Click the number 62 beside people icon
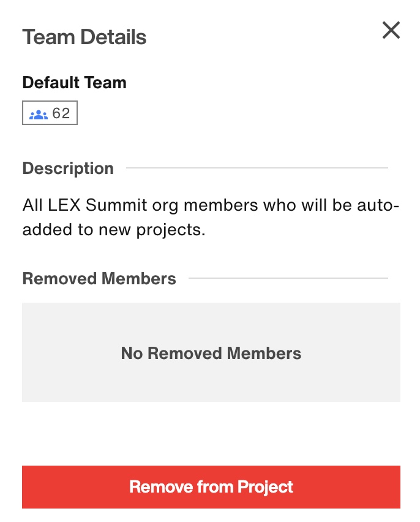 click(61, 113)
